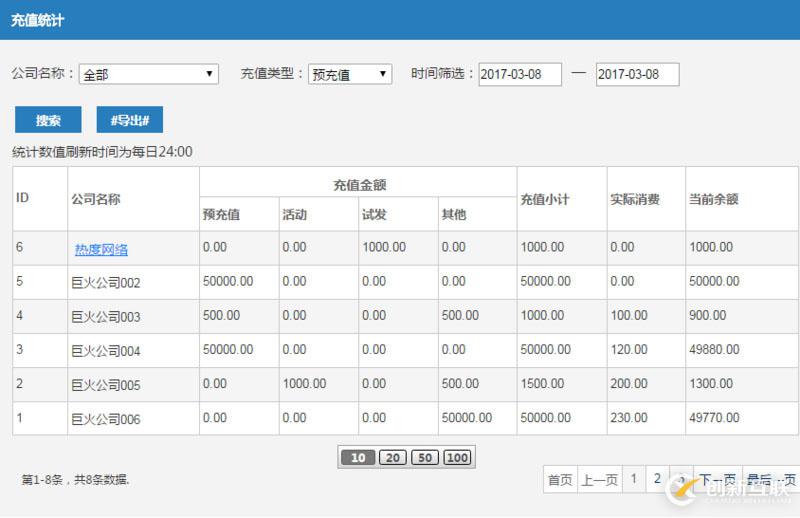Click 49770.00 balance of 巨火公司006
This screenshot has width=800, height=518.
(714, 418)
